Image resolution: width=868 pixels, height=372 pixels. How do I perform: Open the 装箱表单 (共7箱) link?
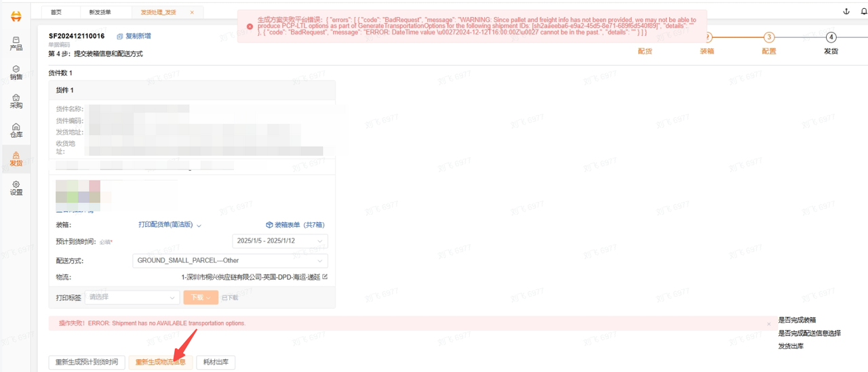click(295, 224)
